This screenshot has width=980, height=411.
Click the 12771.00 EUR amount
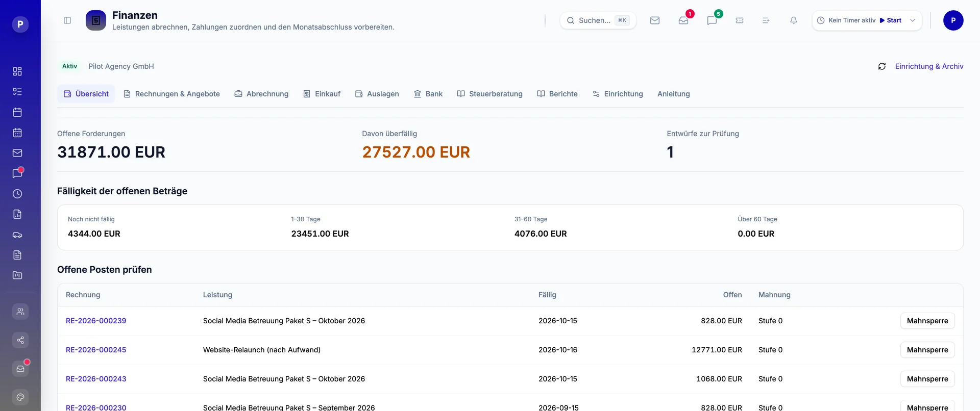717,350
